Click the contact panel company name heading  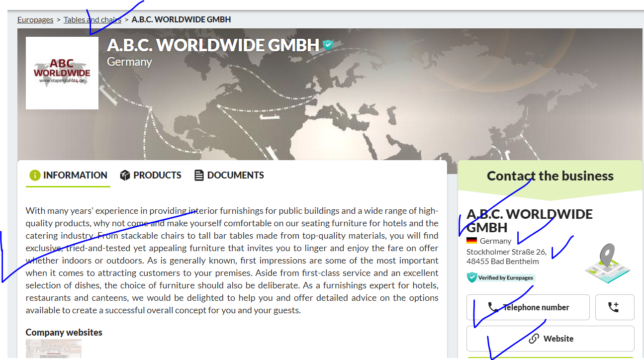530,221
